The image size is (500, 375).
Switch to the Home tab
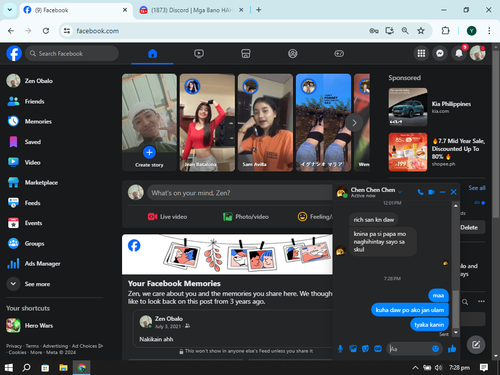click(x=152, y=53)
